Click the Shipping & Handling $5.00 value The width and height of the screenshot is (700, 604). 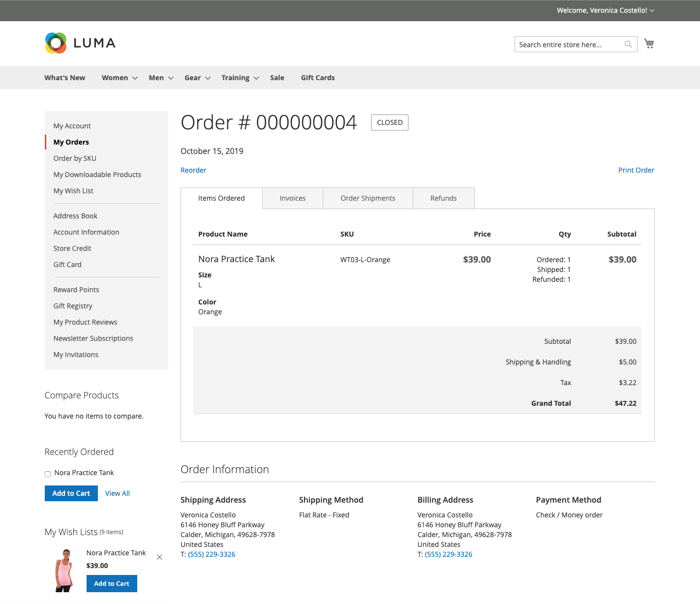pyautogui.click(x=628, y=362)
